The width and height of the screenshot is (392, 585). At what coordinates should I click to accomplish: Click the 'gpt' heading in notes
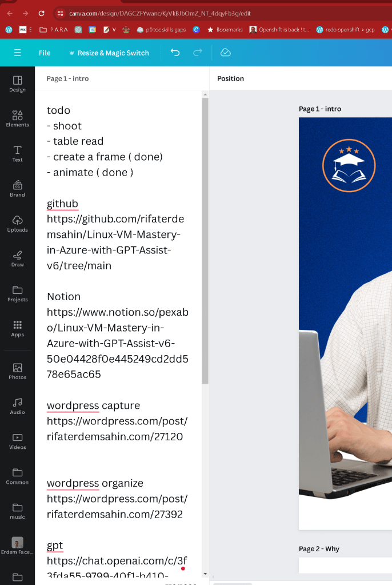click(55, 546)
